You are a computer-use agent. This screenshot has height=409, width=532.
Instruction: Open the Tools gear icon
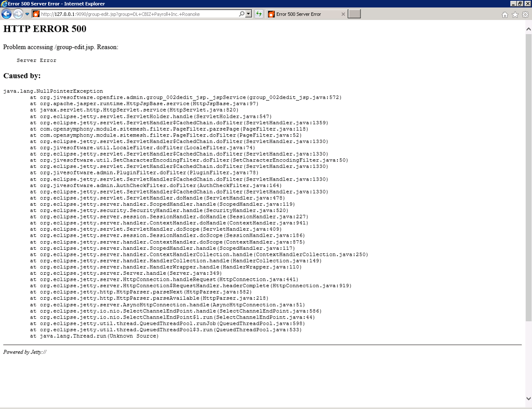[525, 14]
